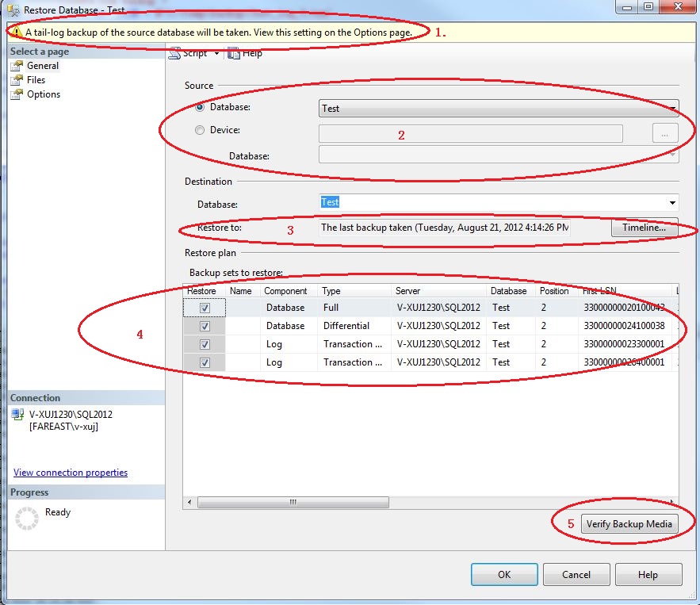
Task: Toggle Restore checkbox for LSN 33000000023300001 log
Action: [x=205, y=345]
